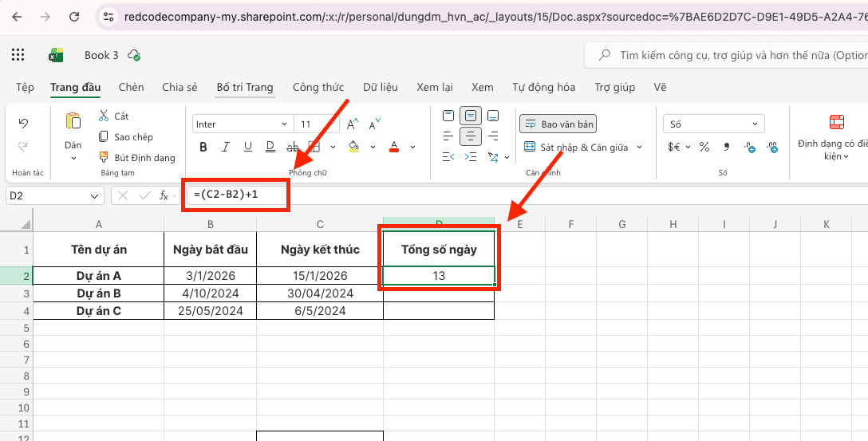Align text to the bottom of cell
The height and width of the screenshot is (441, 868).
pyautogui.click(x=493, y=116)
